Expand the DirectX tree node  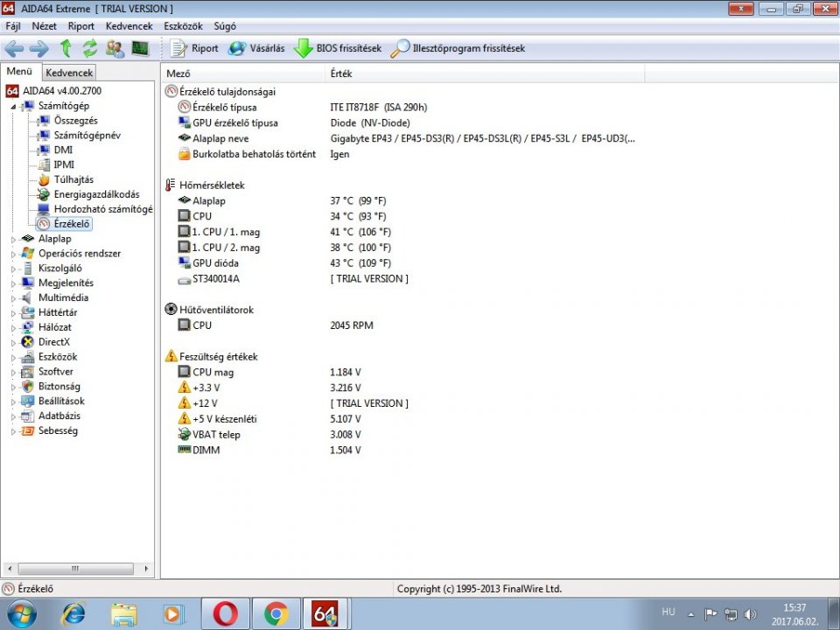[x=13, y=343]
